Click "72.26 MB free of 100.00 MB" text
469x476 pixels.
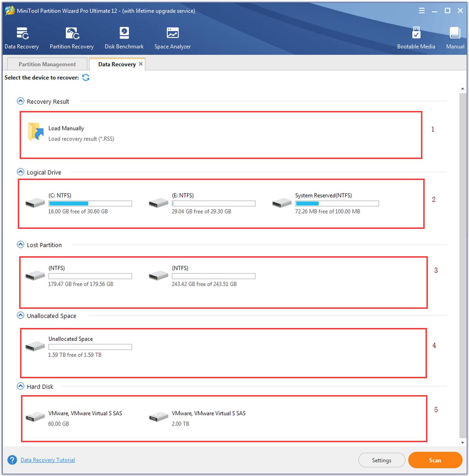click(328, 211)
